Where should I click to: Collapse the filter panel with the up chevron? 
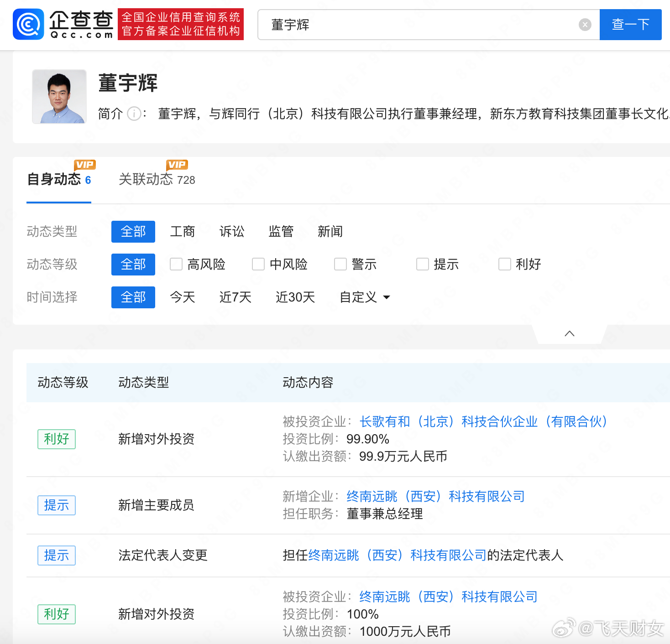tap(569, 333)
